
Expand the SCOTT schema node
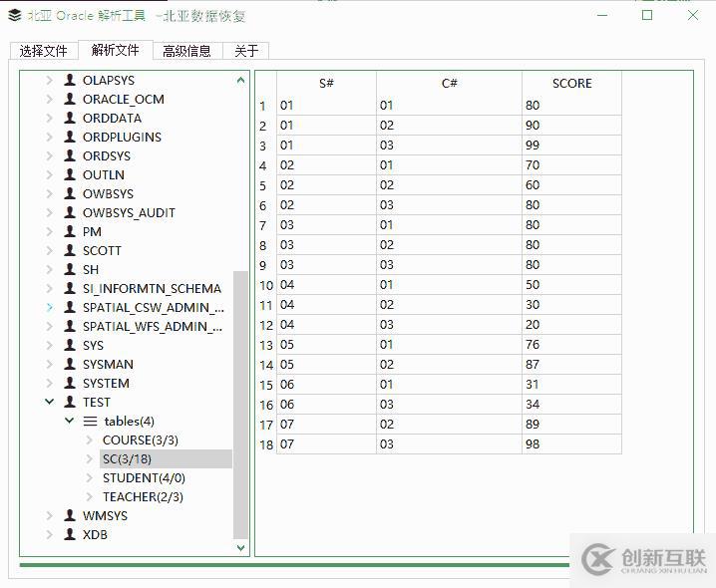(x=49, y=250)
